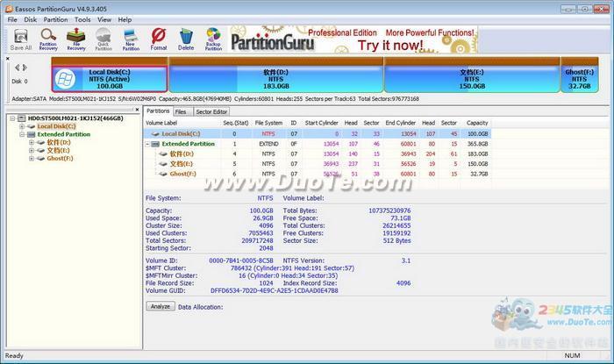Click the Analyze button
This screenshot has height=364, width=614.
(x=161, y=306)
